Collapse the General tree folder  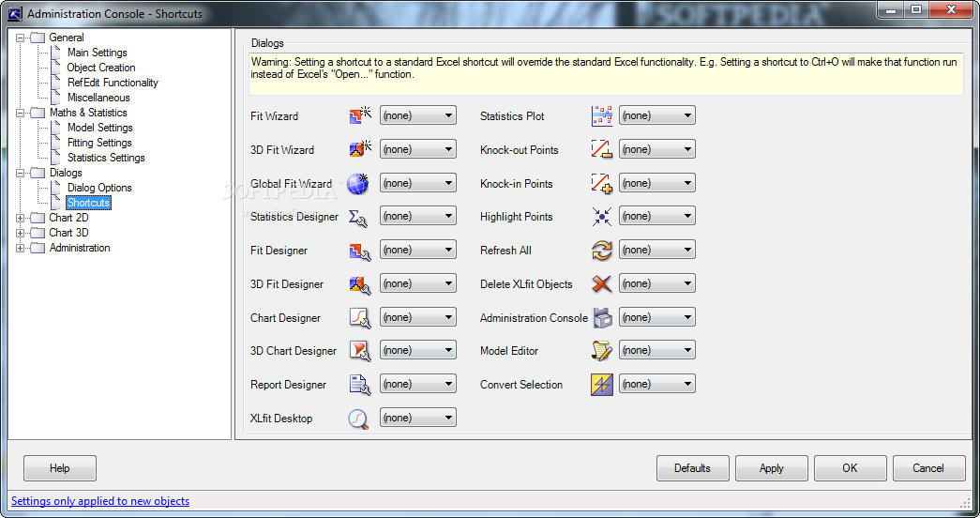point(20,38)
